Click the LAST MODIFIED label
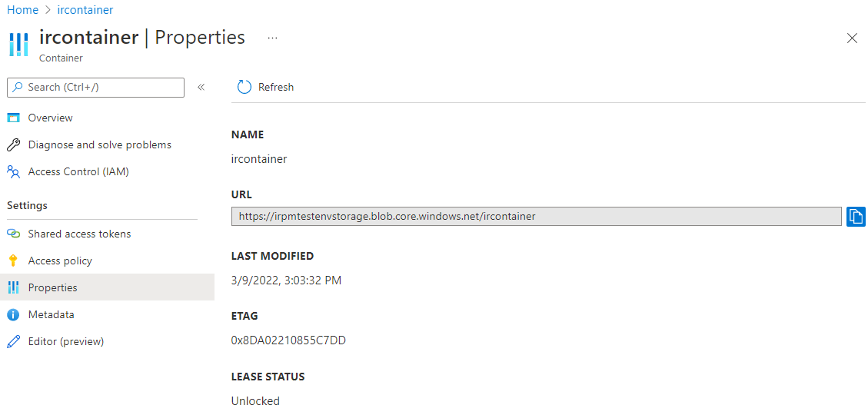Viewport: 868px width, 405px height. click(272, 256)
